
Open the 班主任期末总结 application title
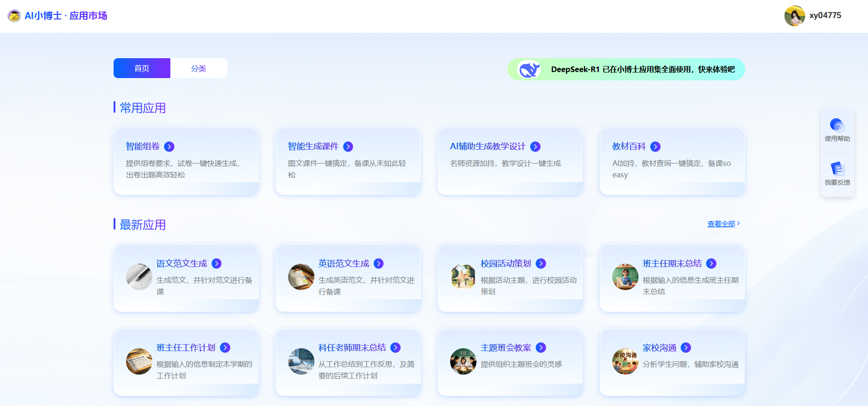click(672, 263)
